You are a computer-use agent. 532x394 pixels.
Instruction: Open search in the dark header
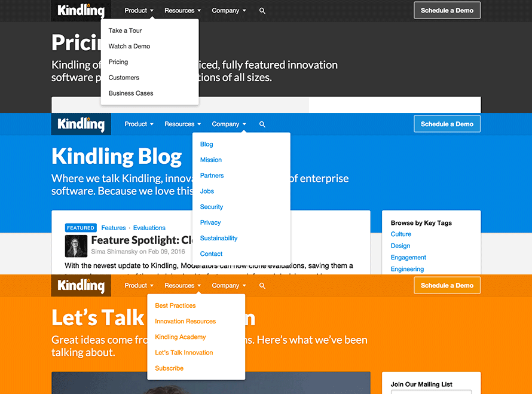[x=262, y=11]
